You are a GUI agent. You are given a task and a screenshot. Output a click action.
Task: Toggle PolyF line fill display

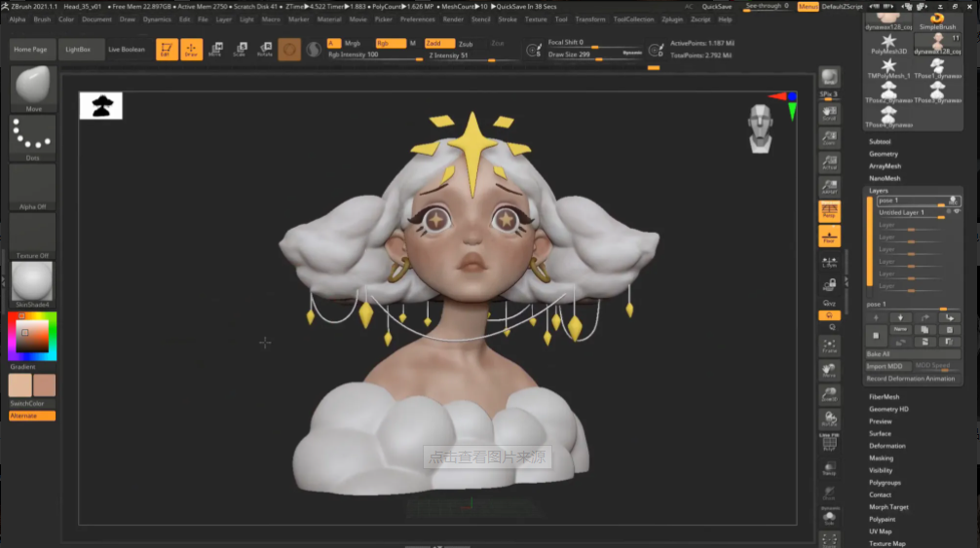tap(829, 443)
